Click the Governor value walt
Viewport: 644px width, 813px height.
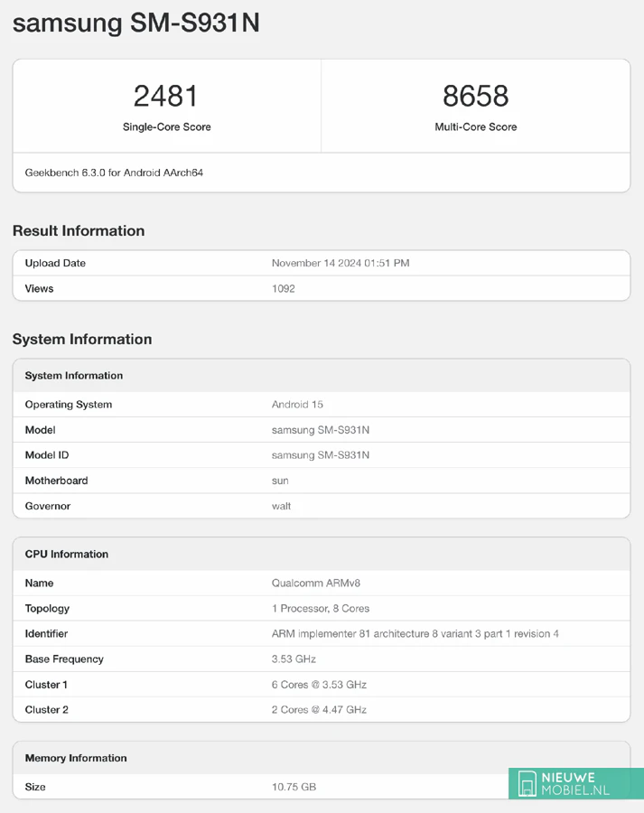point(282,506)
